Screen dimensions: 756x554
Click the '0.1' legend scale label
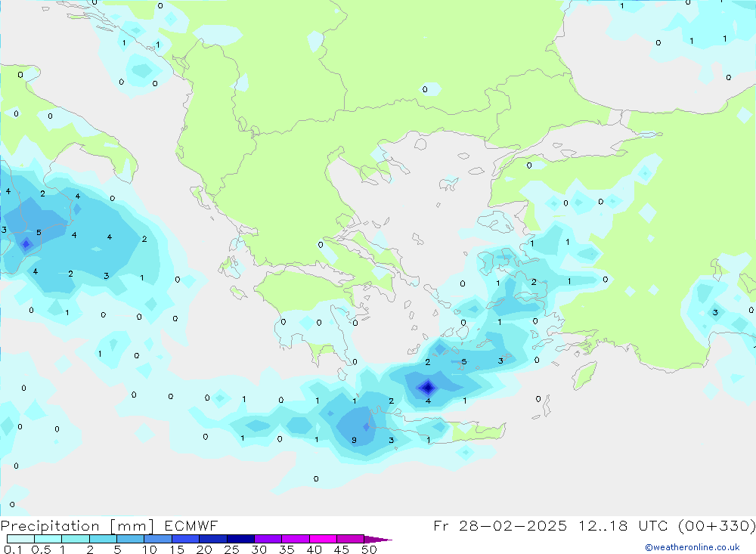[x=13, y=549]
